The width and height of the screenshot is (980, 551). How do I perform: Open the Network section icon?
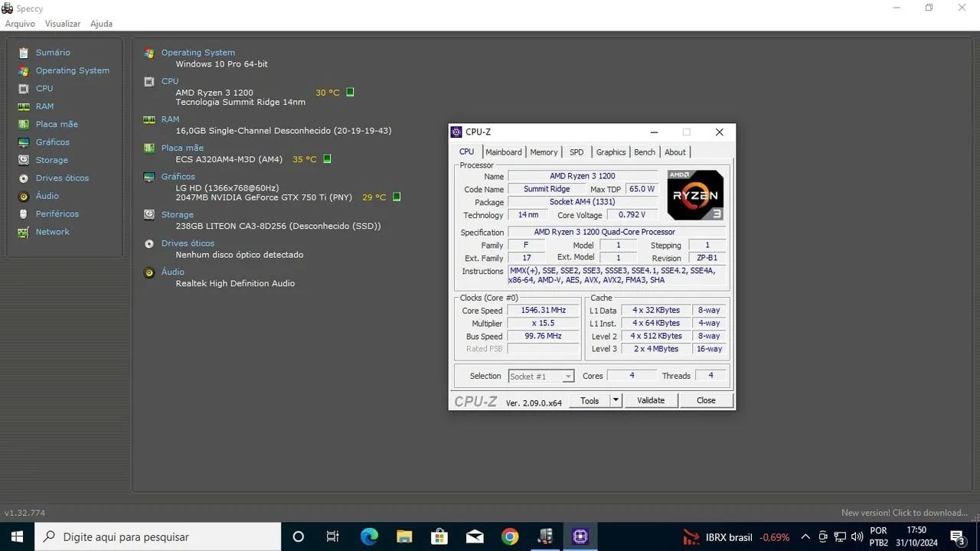(24, 232)
